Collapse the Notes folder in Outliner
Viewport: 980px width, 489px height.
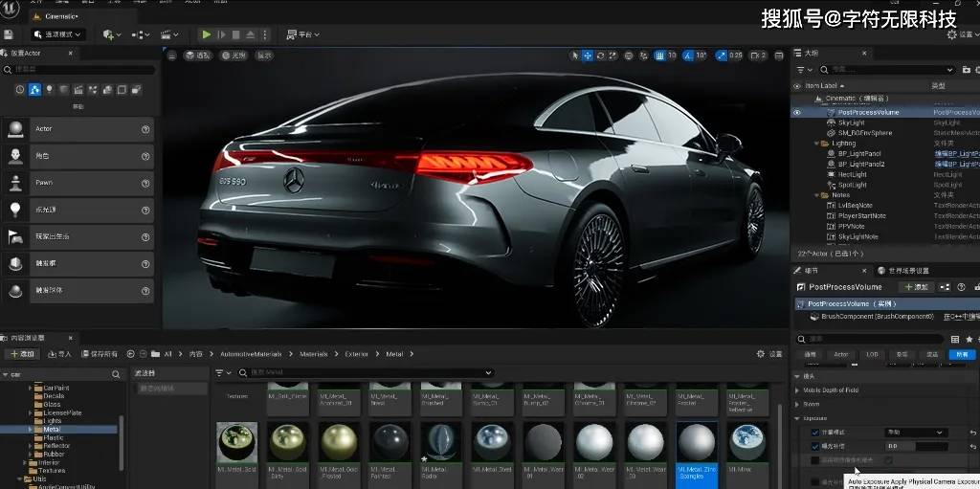point(818,195)
